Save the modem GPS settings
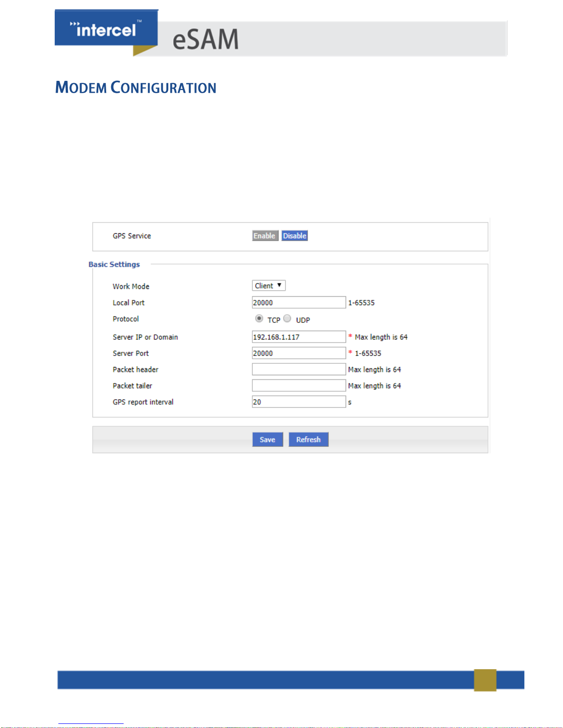The image size is (563, 728). click(x=267, y=440)
